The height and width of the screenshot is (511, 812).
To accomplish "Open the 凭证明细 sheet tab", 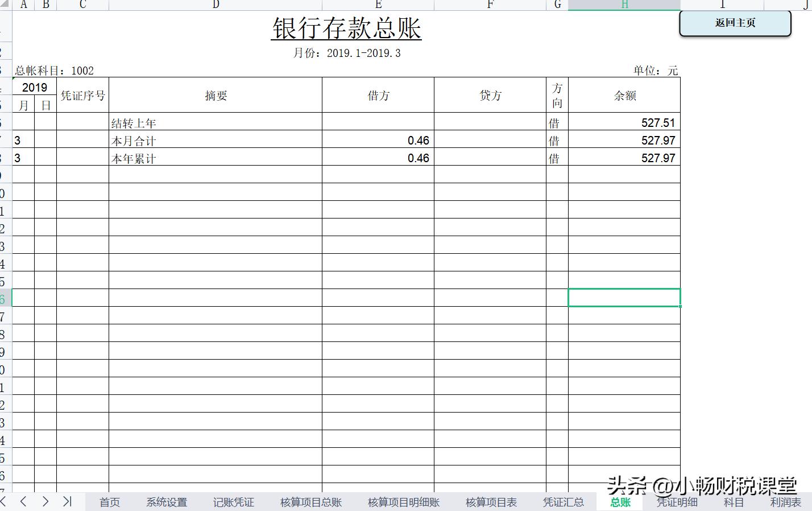I will point(677,502).
